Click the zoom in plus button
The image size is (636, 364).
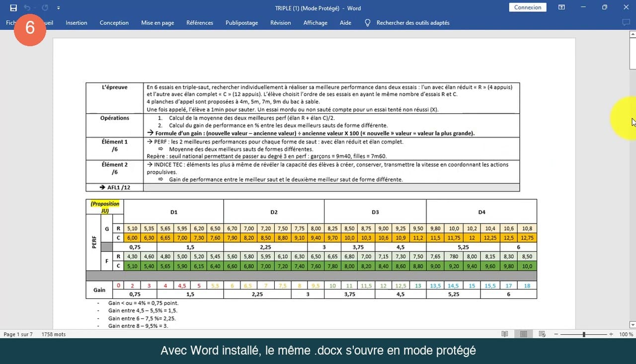coord(611,334)
